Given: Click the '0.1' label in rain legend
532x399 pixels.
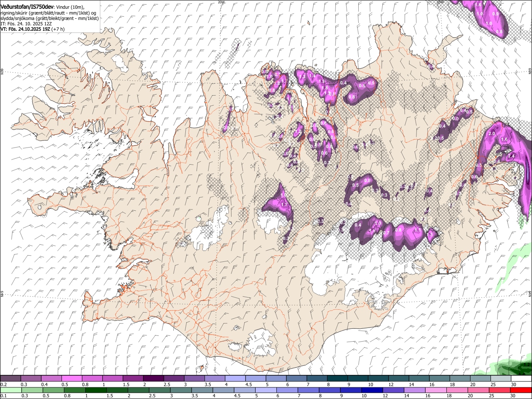Looking at the screenshot, I should [3, 396].
